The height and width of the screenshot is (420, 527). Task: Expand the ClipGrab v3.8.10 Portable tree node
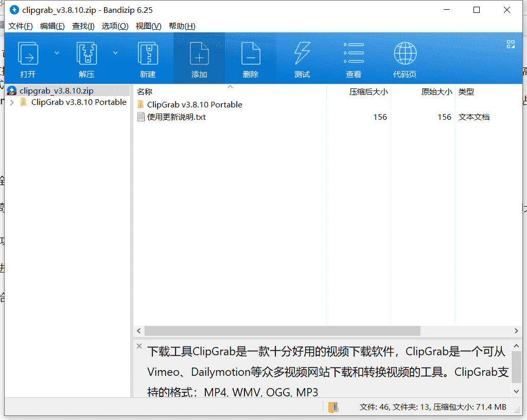pyautogui.click(x=12, y=102)
